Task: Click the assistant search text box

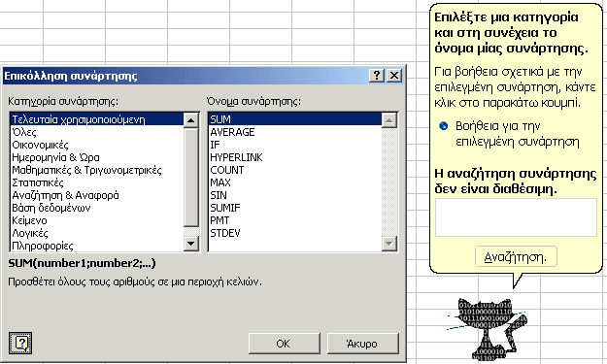Action: (x=516, y=217)
